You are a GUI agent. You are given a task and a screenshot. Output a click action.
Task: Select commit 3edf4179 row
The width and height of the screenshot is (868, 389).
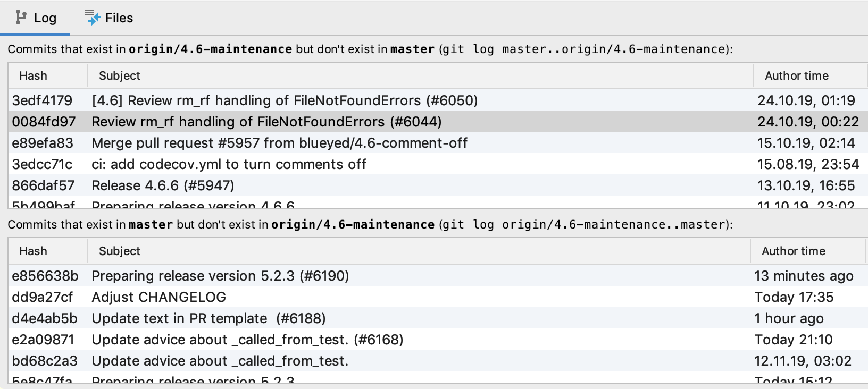point(285,100)
